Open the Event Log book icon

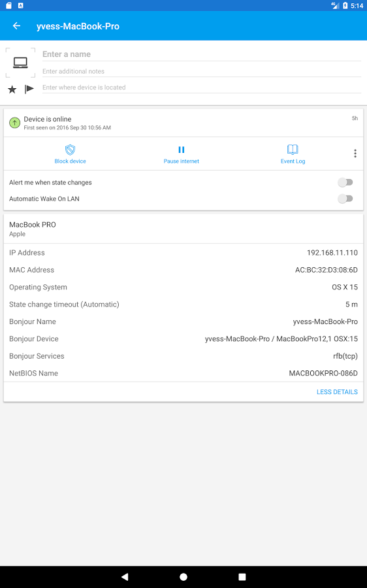293,150
